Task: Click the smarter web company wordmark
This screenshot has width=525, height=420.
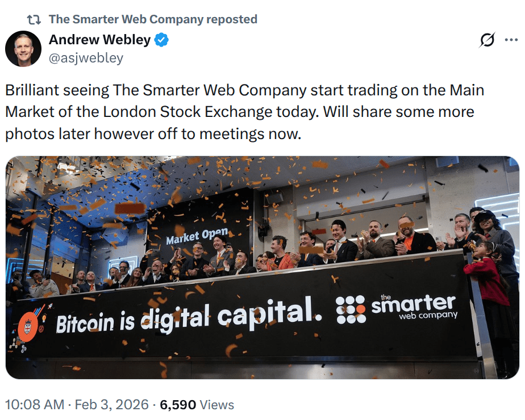Action: pyautogui.click(x=414, y=306)
